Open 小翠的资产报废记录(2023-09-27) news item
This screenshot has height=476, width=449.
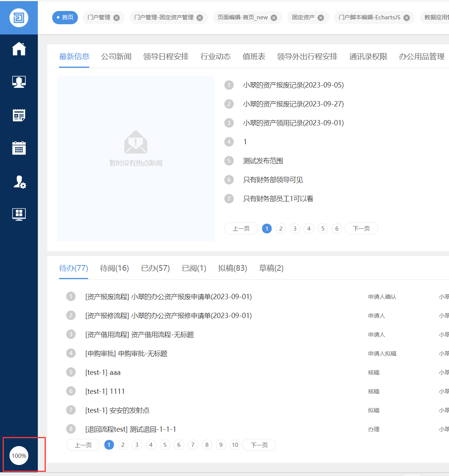293,104
